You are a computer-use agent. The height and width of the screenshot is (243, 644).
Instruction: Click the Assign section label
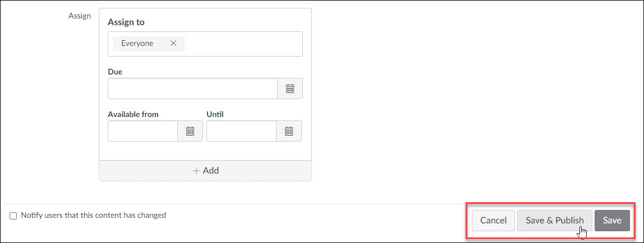point(80,16)
